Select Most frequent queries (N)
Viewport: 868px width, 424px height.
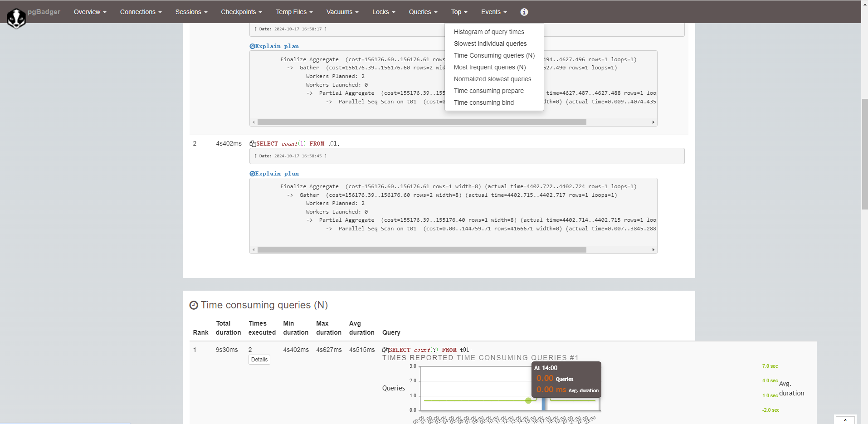point(489,67)
